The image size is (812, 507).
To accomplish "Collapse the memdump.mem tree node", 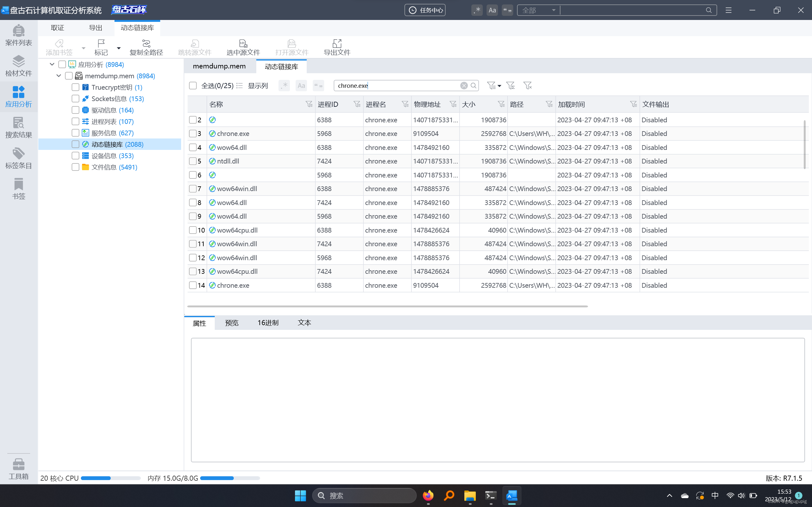I will click(59, 76).
